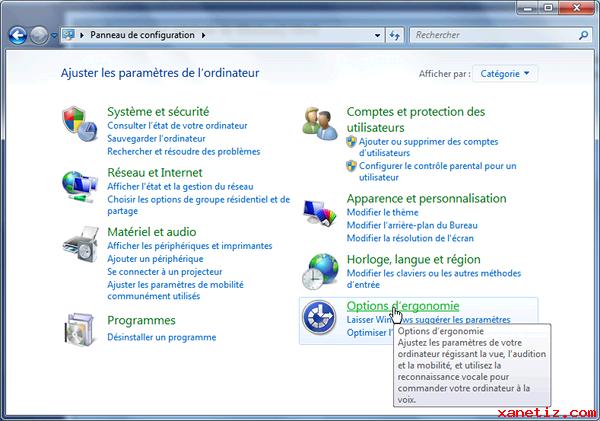The image size is (600, 421).
Task: Open Système et sécurité category
Action: click(158, 111)
